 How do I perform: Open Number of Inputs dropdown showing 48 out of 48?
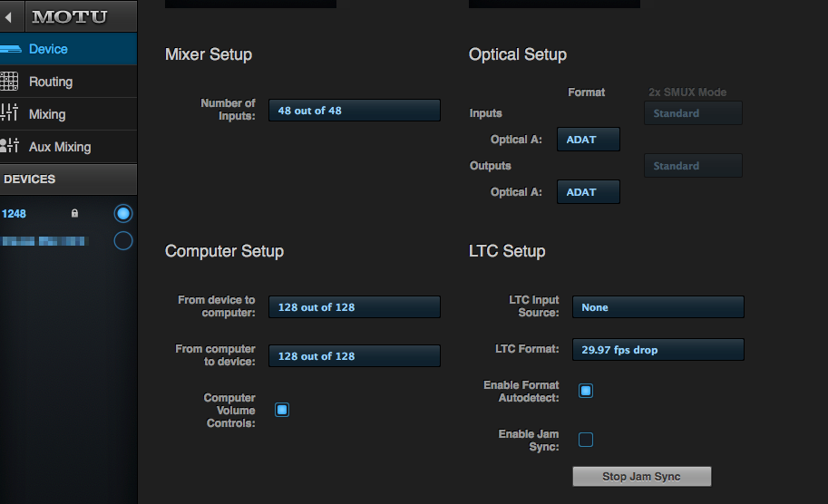[355, 111]
